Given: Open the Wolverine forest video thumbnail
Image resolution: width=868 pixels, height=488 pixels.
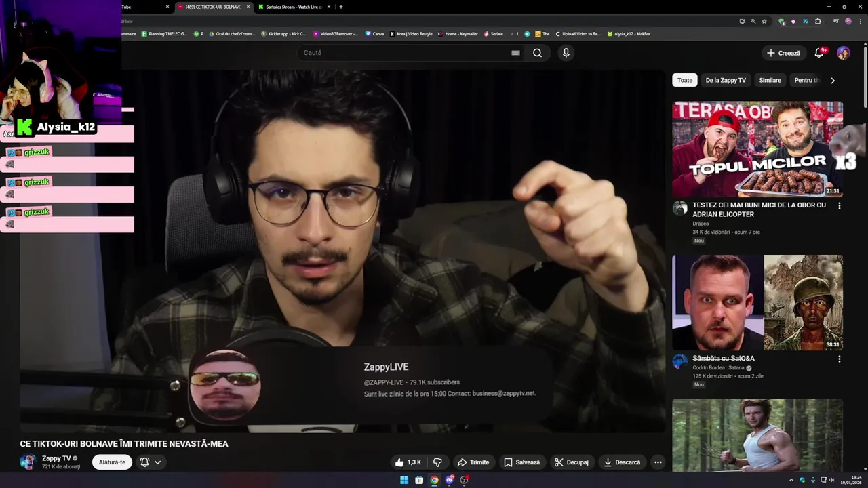Looking at the screenshot, I should [x=757, y=435].
